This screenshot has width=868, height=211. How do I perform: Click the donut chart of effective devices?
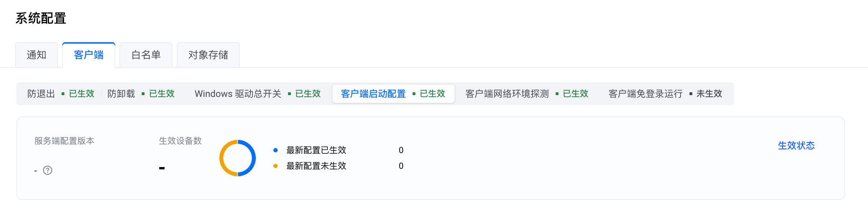[238, 158]
